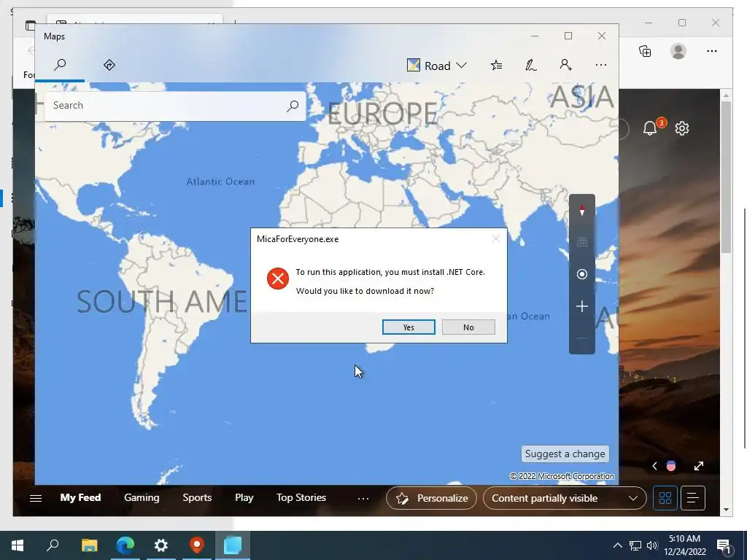Click the Edge page vertical scrollbar
Viewport: 747px width, 560px height.
[726, 176]
